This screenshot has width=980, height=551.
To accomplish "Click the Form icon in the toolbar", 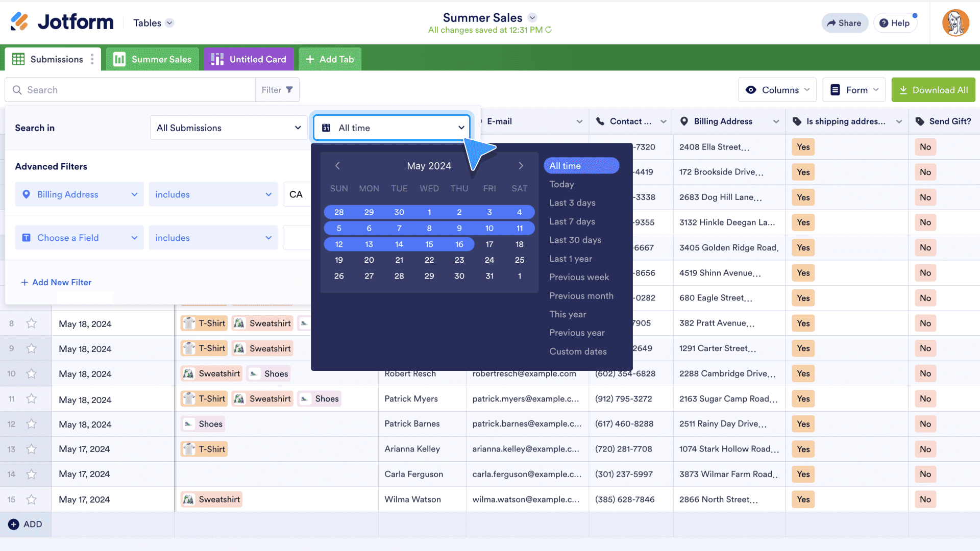I will coord(835,89).
